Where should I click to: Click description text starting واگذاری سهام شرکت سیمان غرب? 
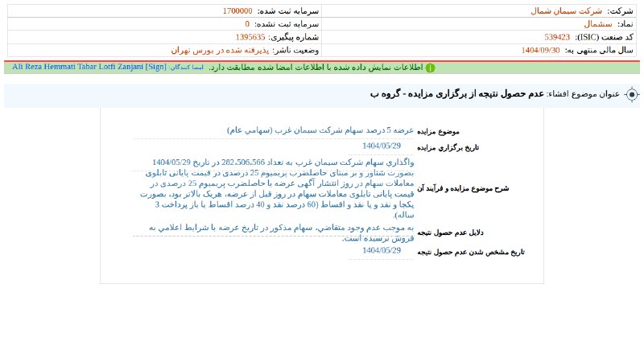pyautogui.click(x=277, y=188)
